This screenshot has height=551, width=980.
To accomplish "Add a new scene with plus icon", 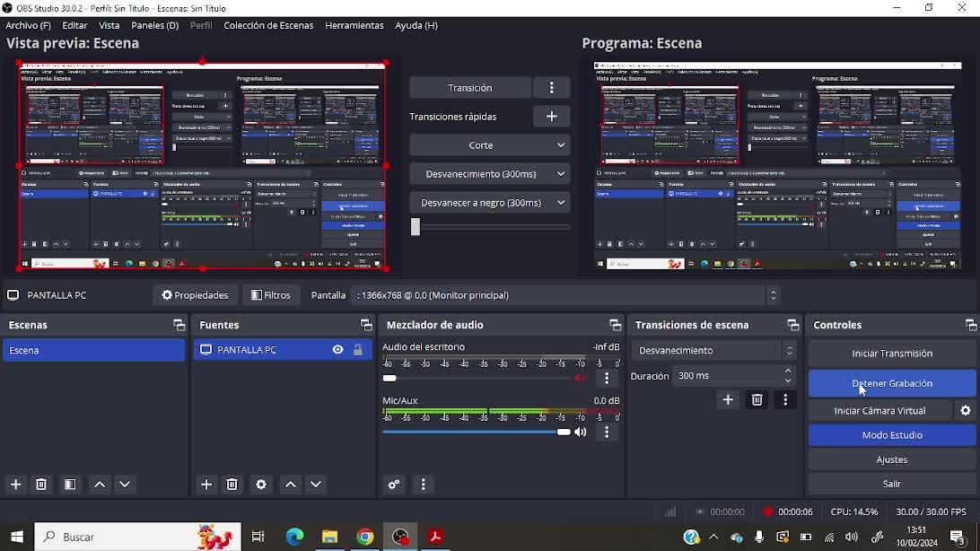I will point(15,485).
